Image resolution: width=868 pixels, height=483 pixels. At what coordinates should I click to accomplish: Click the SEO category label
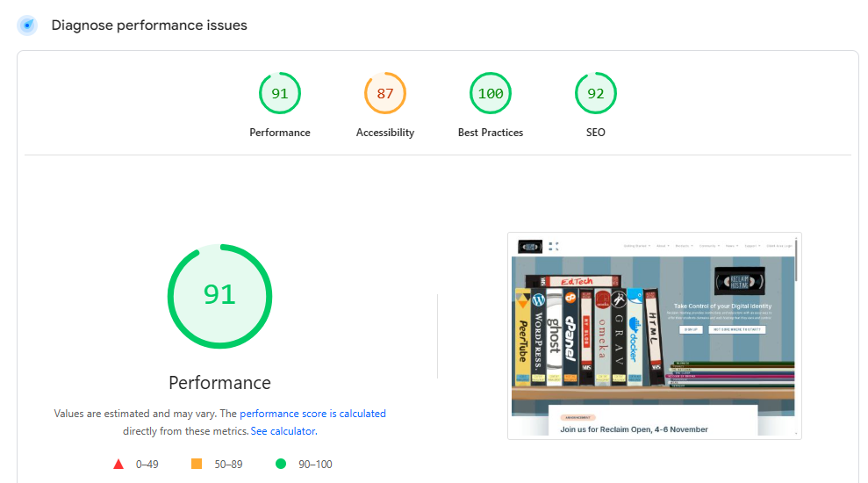596,133
